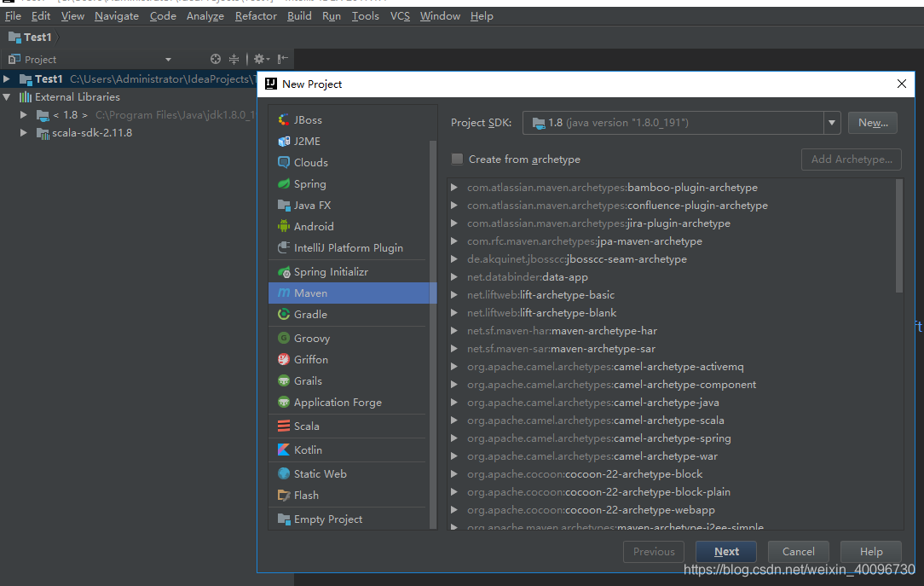Screen dimensions: 924x586
Task: Choose the Empty Project folder icon
Action: point(284,519)
